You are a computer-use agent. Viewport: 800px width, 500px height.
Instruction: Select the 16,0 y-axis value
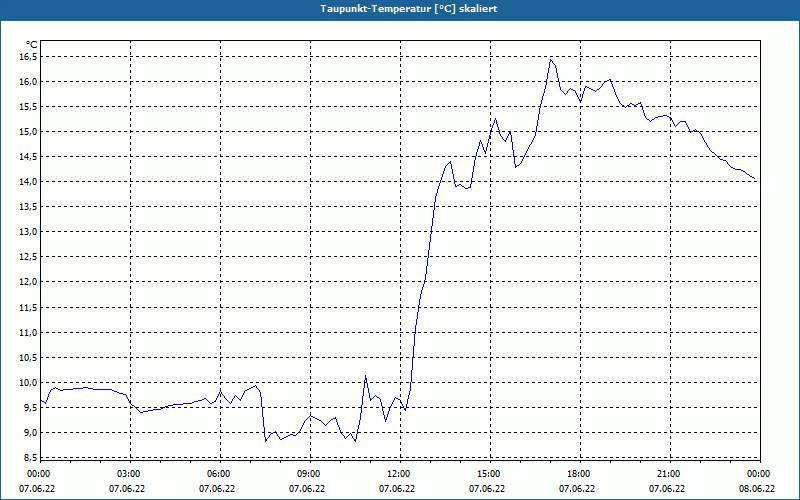28,82
